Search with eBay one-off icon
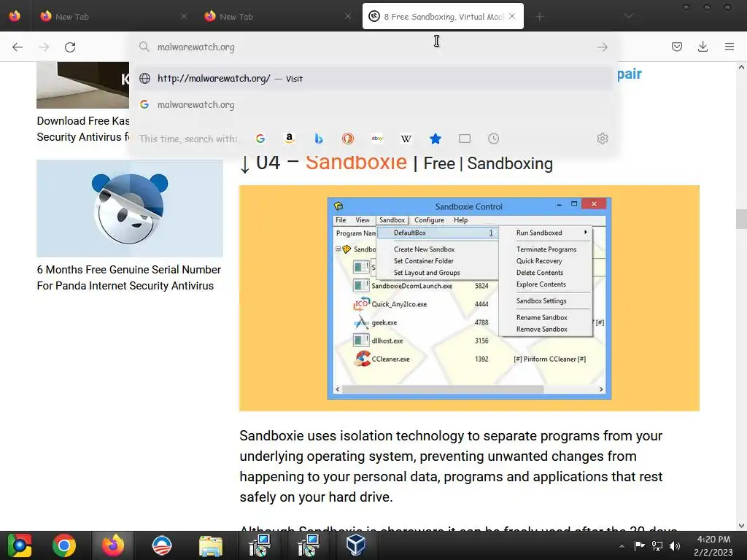747x560 pixels. pos(377,139)
